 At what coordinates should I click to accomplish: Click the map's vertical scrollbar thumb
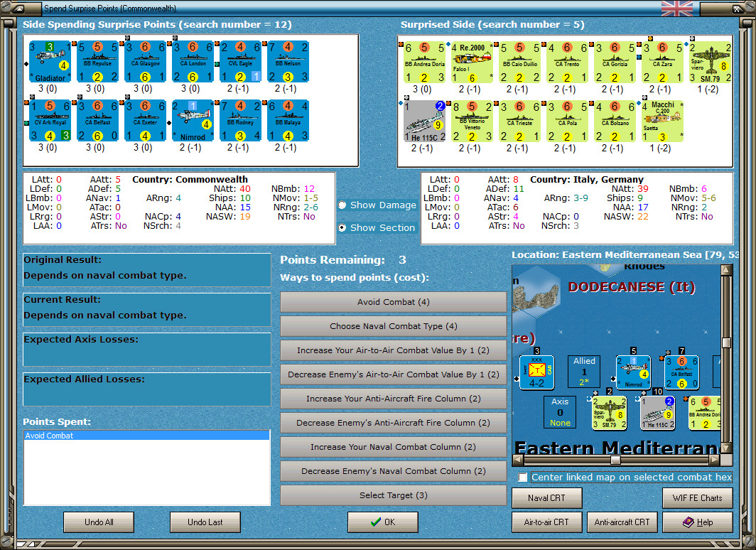(726, 343)
